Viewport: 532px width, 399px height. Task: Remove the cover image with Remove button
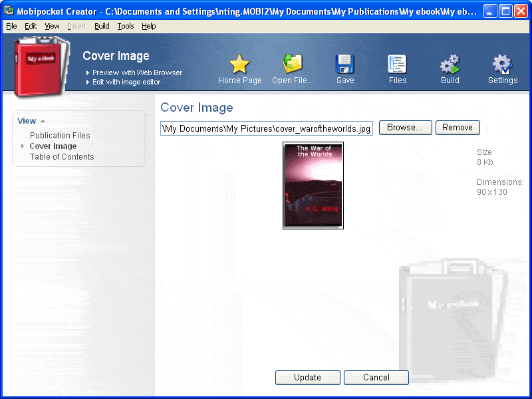coord(458,128)
